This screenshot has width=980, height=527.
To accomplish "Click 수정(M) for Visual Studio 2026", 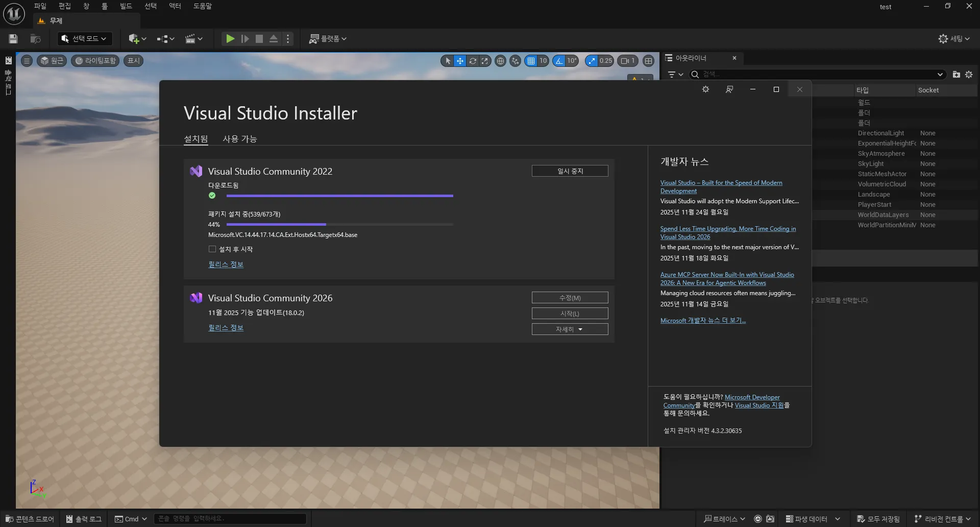I will click(570, 298).
